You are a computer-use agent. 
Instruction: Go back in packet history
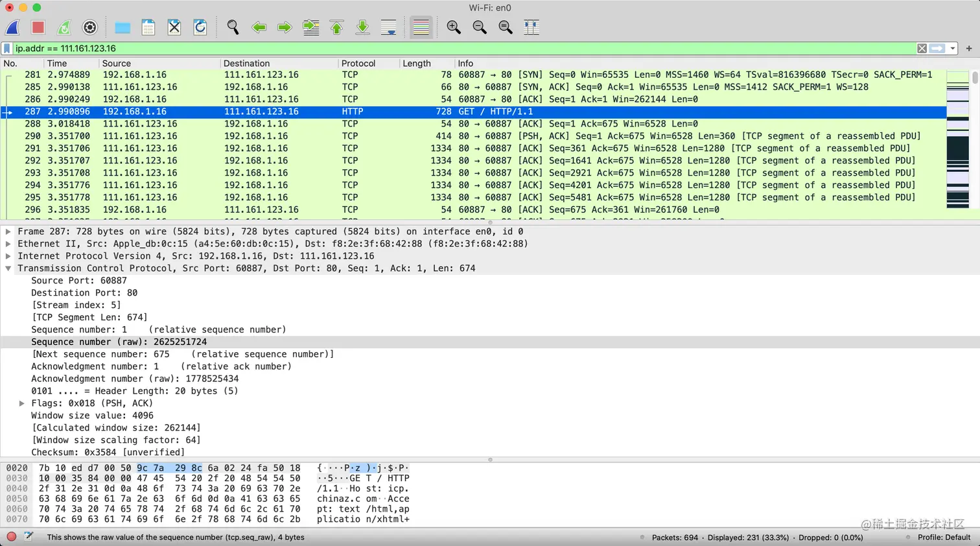pos(259,27)
